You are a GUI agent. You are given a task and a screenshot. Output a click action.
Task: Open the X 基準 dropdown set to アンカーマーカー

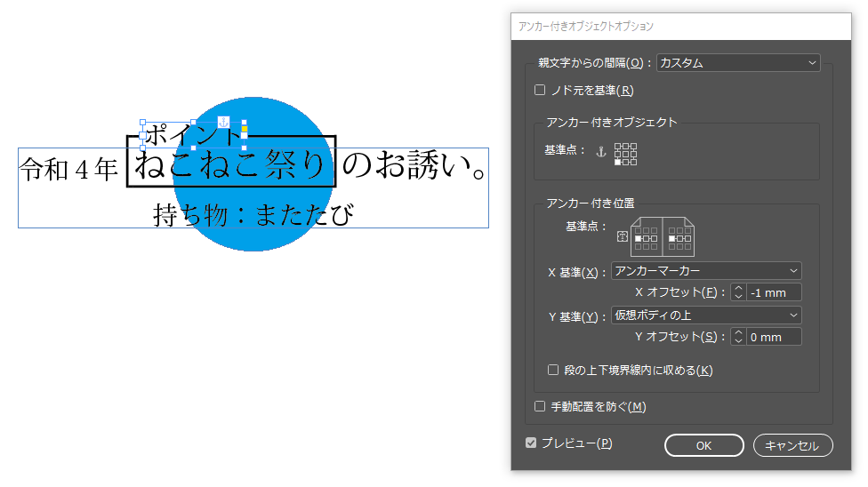click(706, 271)
